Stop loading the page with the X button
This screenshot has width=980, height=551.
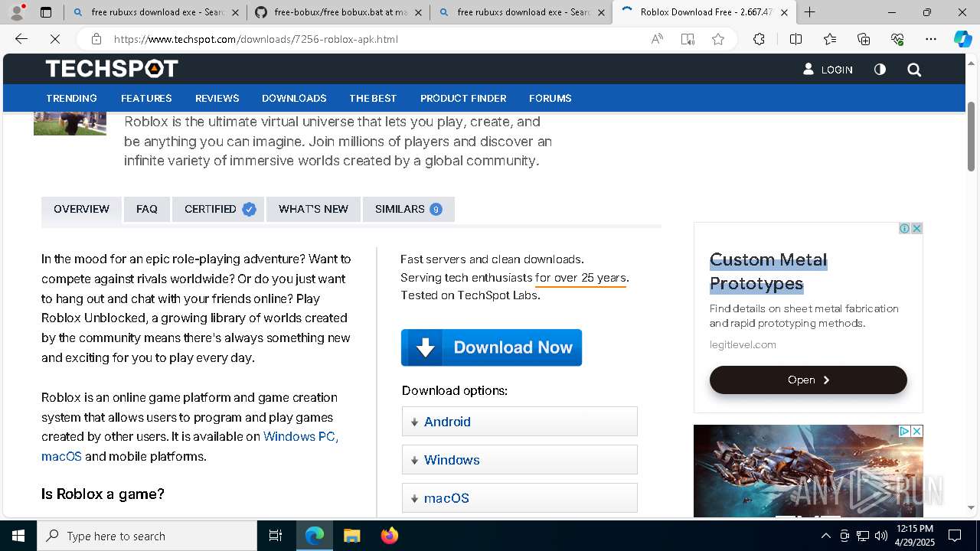click(54, 39)
